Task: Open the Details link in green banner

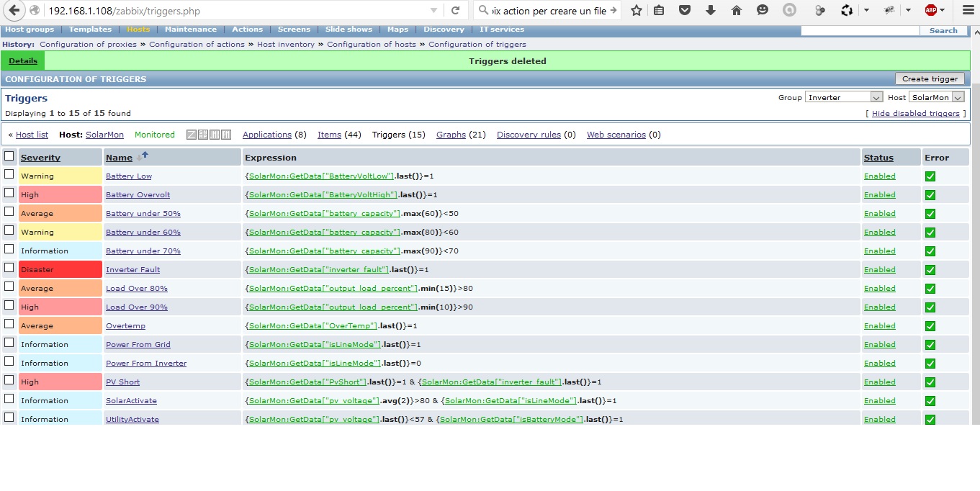Action: coord(23,61)
